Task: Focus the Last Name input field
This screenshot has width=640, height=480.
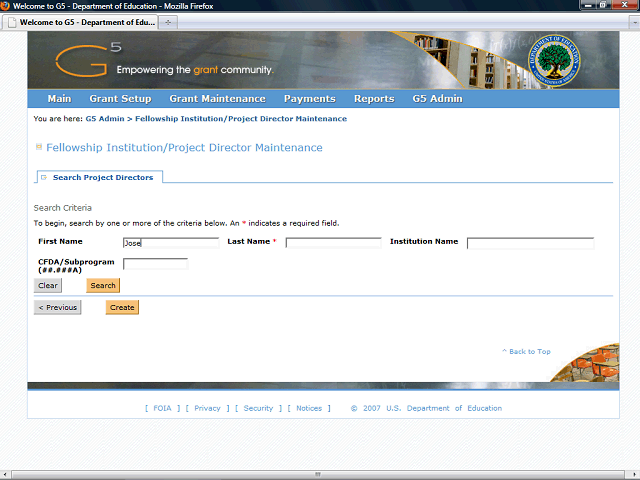Action: [333, 242]
